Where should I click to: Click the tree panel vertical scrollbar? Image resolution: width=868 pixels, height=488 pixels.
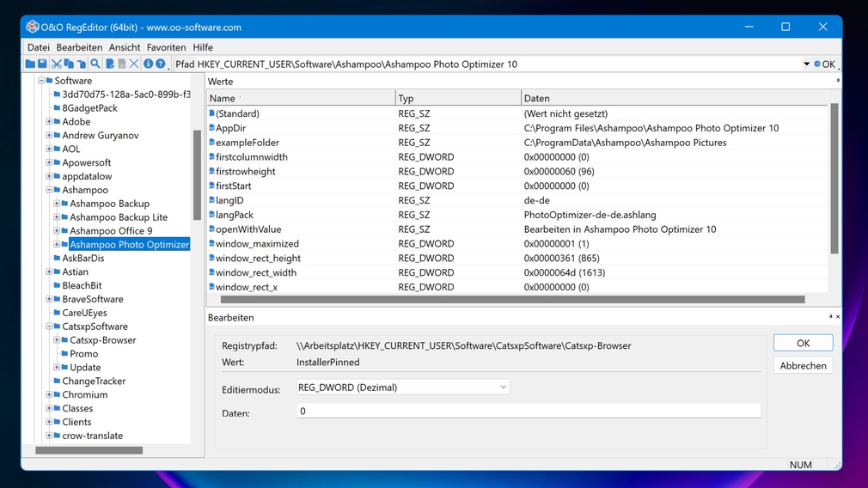point(197,175)
